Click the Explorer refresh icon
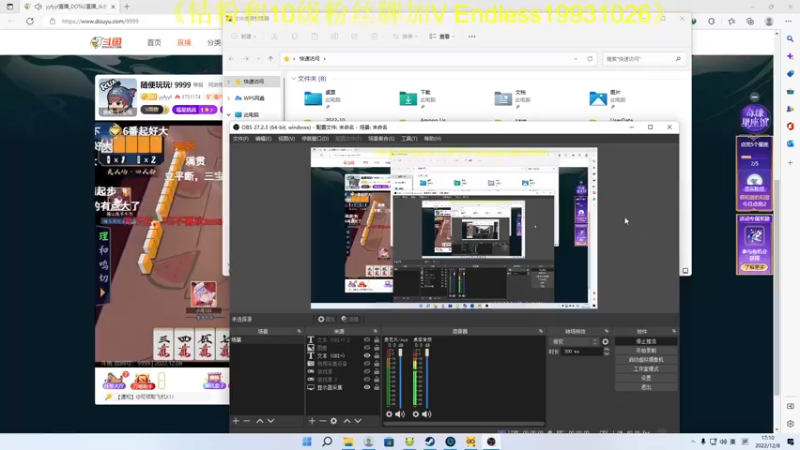This screenshot has height=450, width=800. pos(590,59)
